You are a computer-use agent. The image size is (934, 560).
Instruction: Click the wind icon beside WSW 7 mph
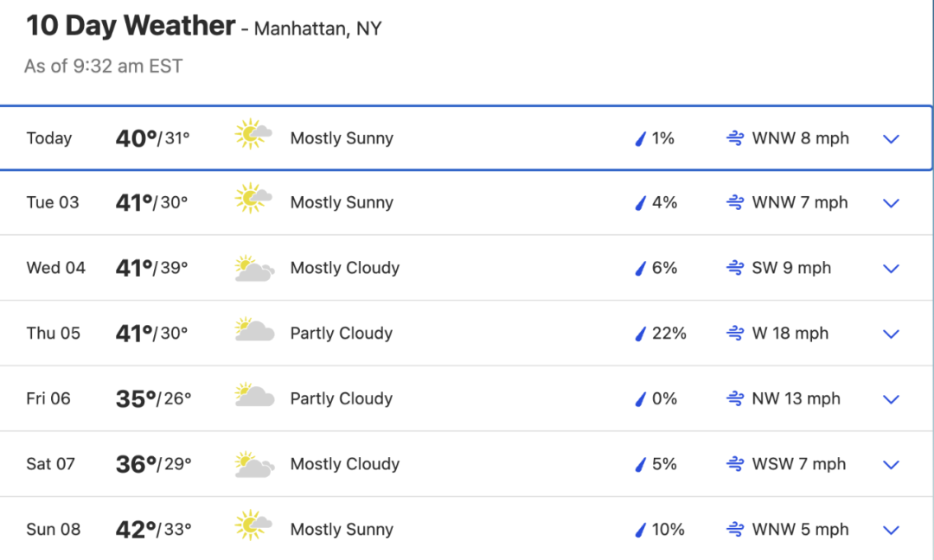point(735,464)
